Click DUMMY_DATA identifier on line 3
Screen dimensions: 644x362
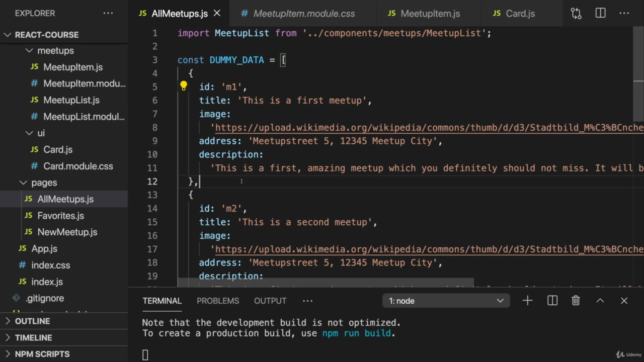236,60
